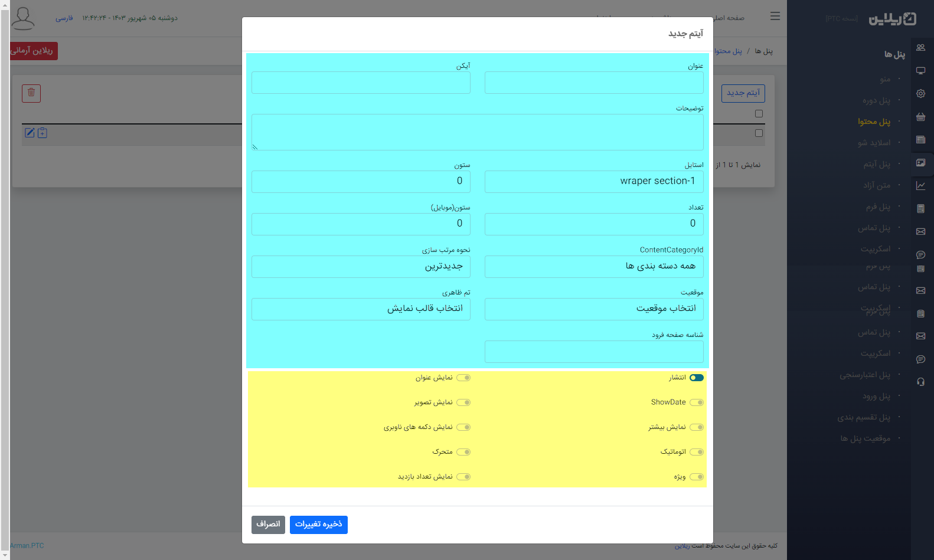Select پنل اعتبارسنجی in the sidebar menu
Screen dimensions: 934x560
[865, 375]
